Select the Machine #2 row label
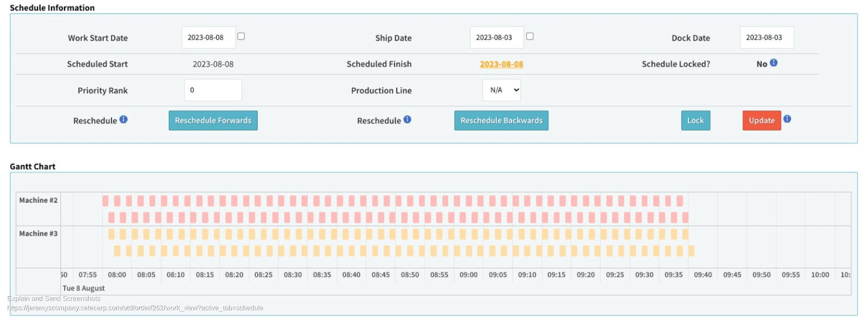Screen dimensions: 868x319 click(x=38, y=200)
